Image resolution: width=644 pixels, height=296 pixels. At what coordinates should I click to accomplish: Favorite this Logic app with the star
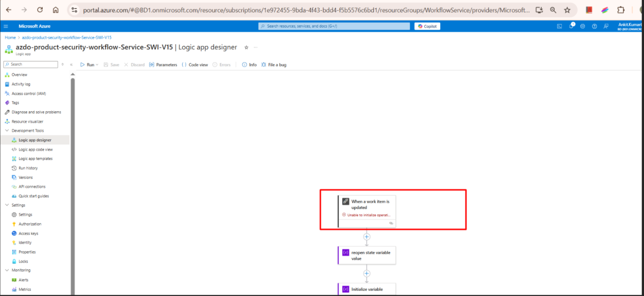(x=246, y=47)
